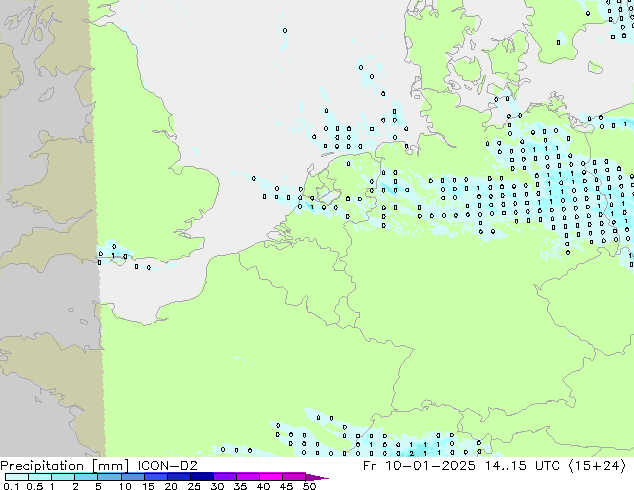Select the 30–35 mm violet legend swatch

click(225, 477)
